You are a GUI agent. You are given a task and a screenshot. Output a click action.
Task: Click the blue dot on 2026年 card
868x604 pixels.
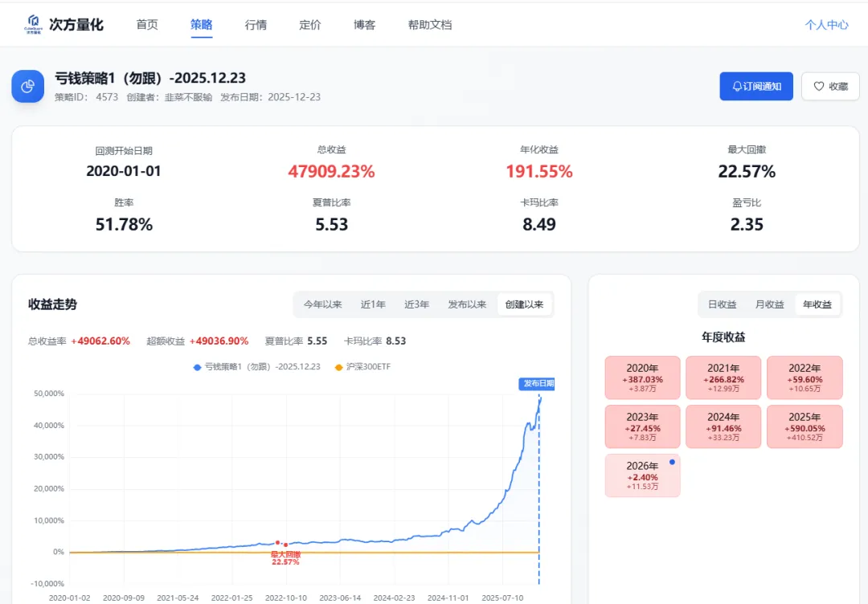pyautogui.click(x=672, y=462)
